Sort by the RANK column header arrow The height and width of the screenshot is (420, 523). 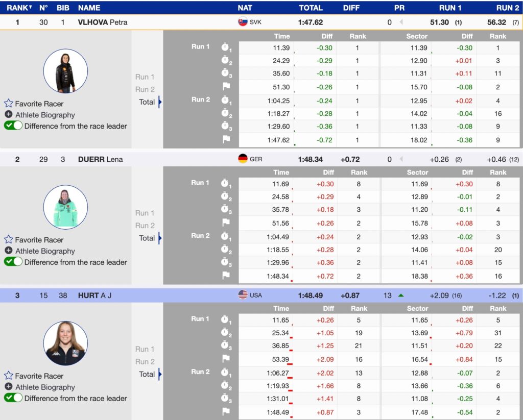click(30, 8)
